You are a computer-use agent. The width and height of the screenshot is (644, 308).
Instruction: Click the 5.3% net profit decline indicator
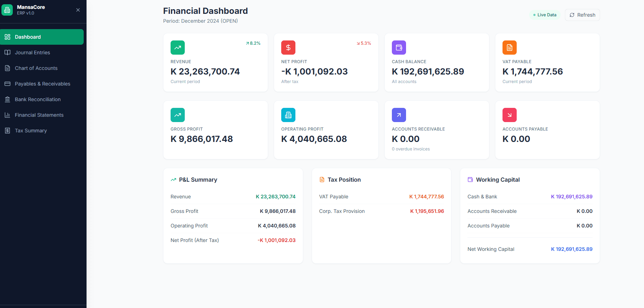[364, 43]
